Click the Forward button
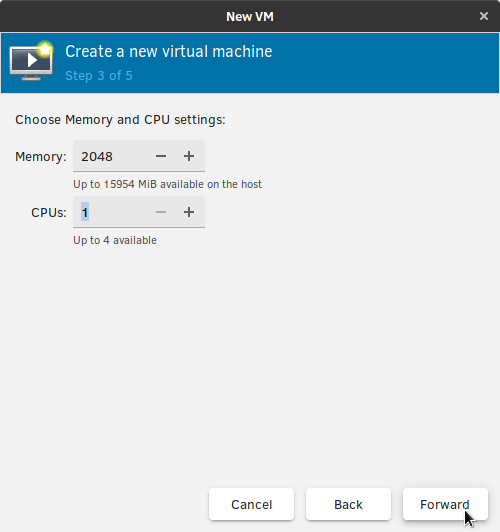The width and height of the screenshot is (500, 532). click(x=445, y=504)
